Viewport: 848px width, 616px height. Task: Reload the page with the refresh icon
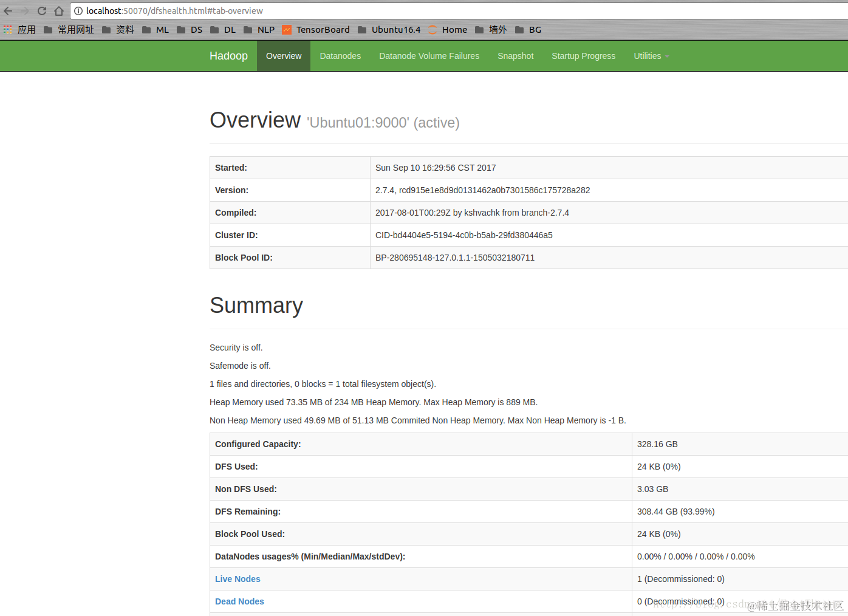pos(42,11)
